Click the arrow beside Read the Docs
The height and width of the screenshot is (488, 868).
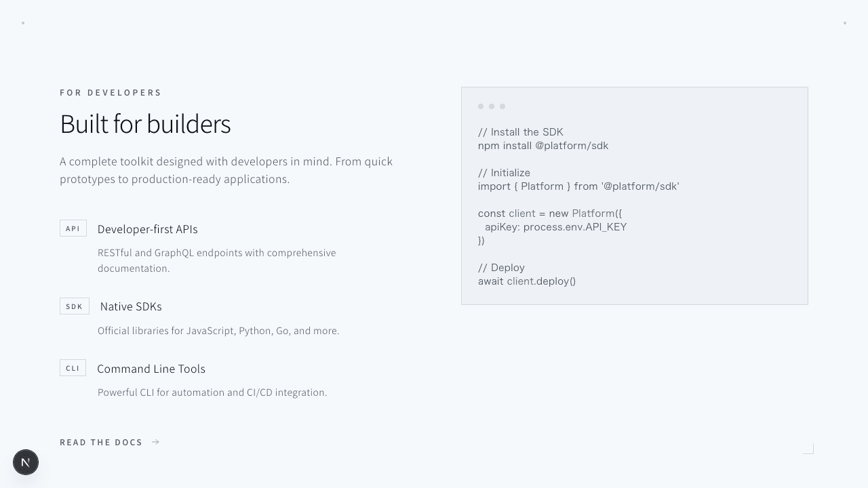(x=155, y=442)
